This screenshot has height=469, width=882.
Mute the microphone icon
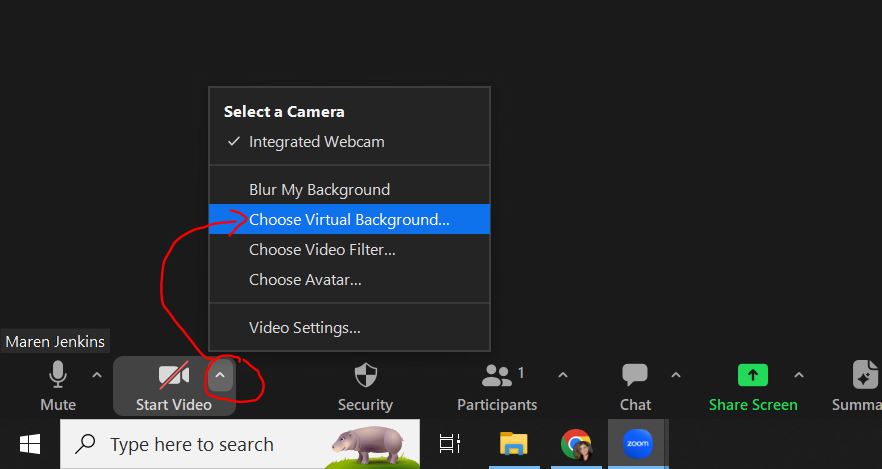point(58,375)
